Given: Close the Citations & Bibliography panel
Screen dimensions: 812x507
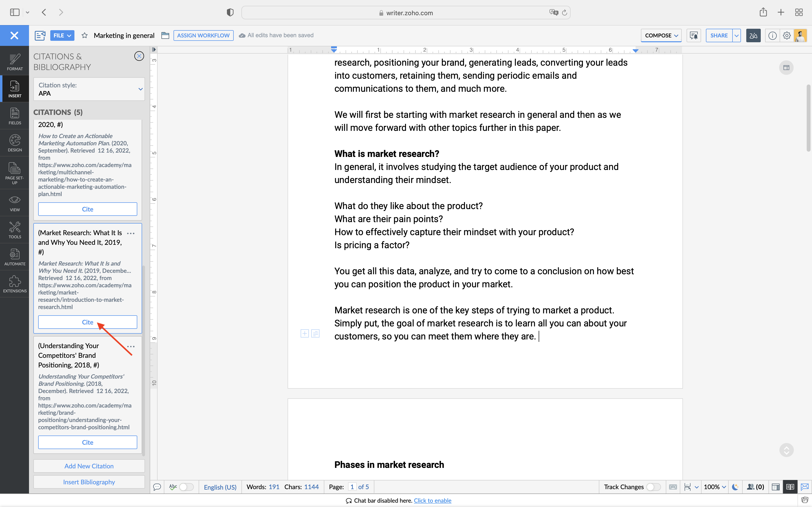Looking at the screenshot, I should click(139, 56).
